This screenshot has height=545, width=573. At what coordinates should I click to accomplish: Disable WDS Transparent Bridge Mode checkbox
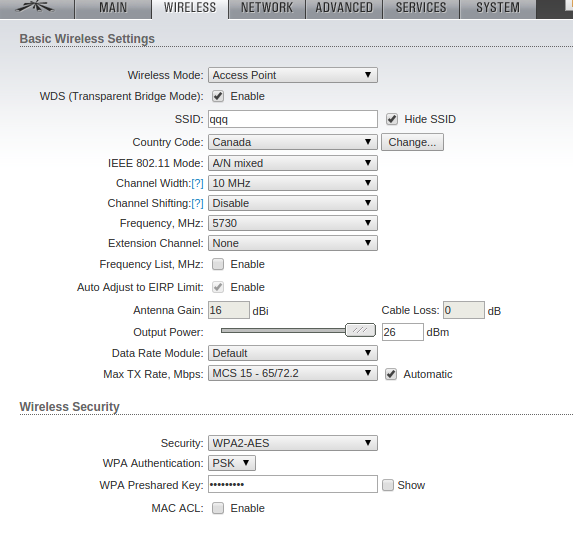(218, 96)
